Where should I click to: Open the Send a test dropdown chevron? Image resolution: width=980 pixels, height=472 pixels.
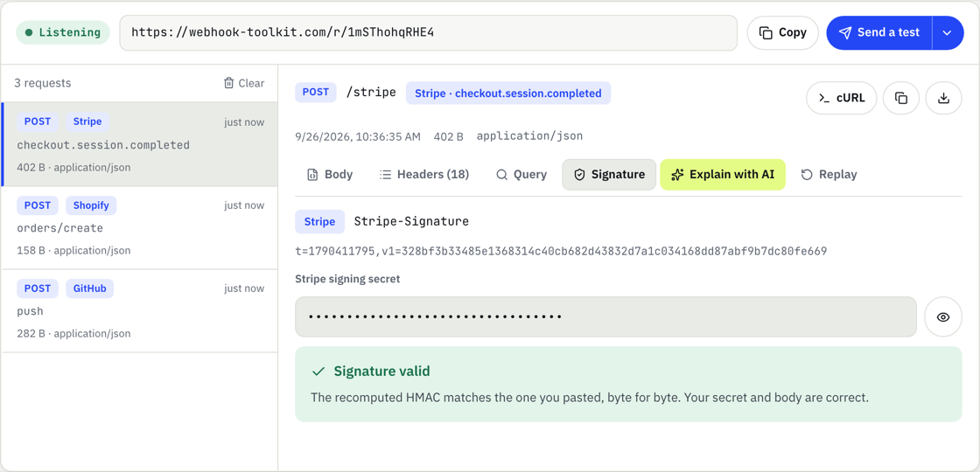948,32
